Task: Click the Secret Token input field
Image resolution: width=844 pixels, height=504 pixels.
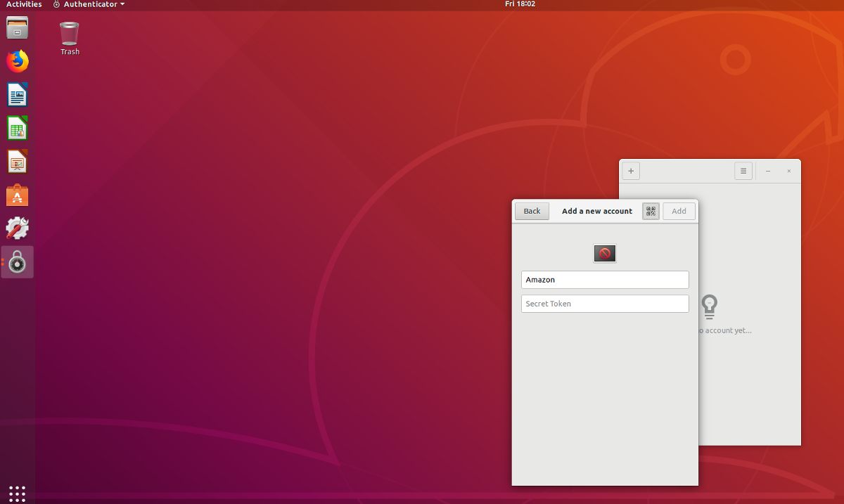Action: [x=605, y=304]
